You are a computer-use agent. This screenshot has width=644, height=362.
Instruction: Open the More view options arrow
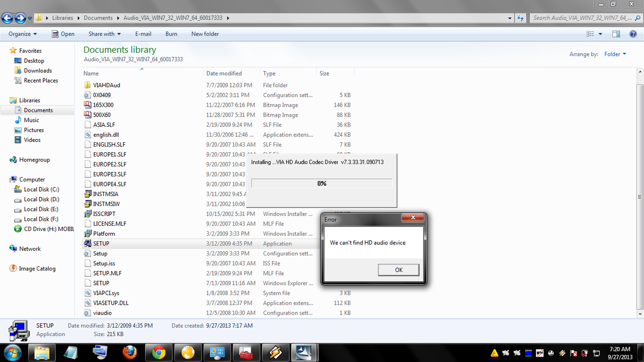point(601,34)
